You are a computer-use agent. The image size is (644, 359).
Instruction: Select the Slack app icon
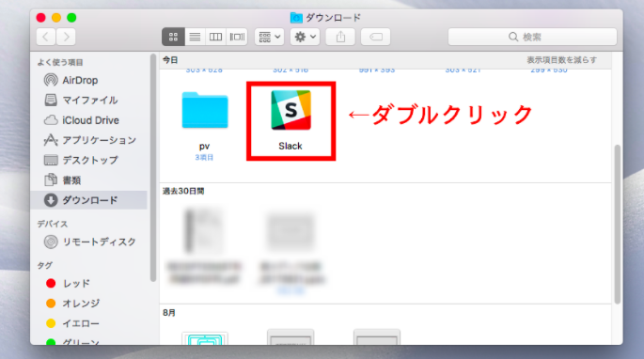291,110
